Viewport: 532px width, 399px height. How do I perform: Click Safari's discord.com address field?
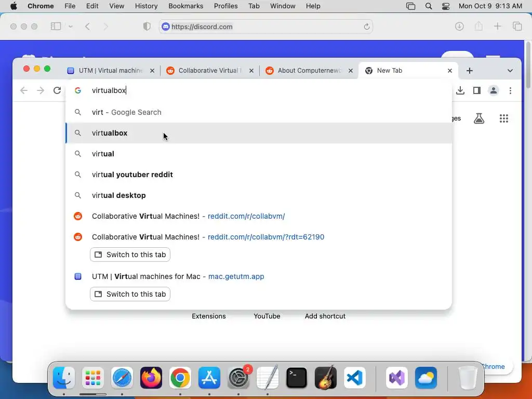click(265, 27)
